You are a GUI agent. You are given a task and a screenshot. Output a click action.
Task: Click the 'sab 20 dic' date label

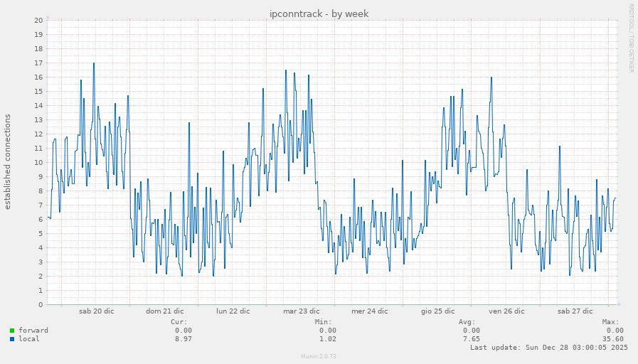pyautogui.click(x=96, y=311)
